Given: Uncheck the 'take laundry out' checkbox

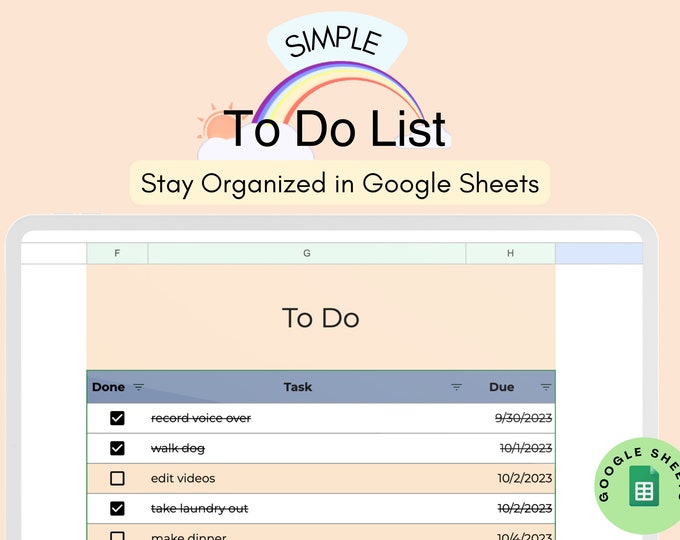Looking at the screenshot, I should coord(117,508).
